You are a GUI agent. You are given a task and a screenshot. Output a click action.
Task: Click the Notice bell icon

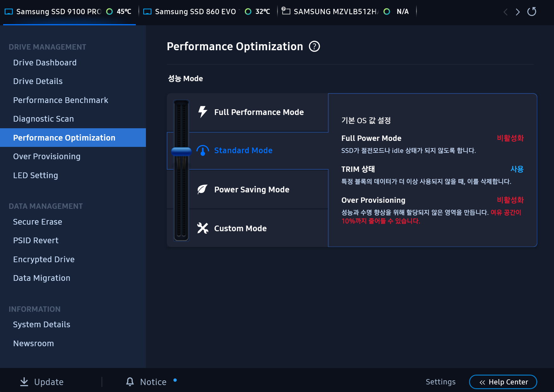point(130,382)
